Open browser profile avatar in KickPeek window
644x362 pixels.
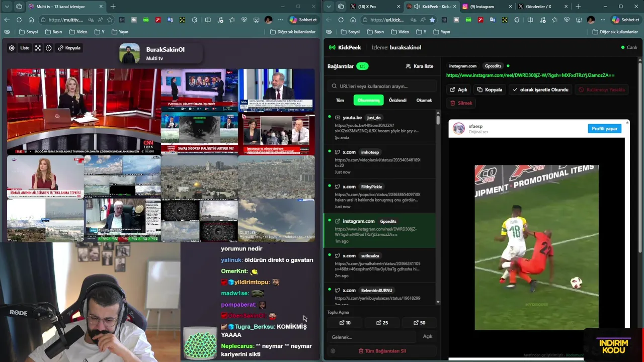(591, 20)
